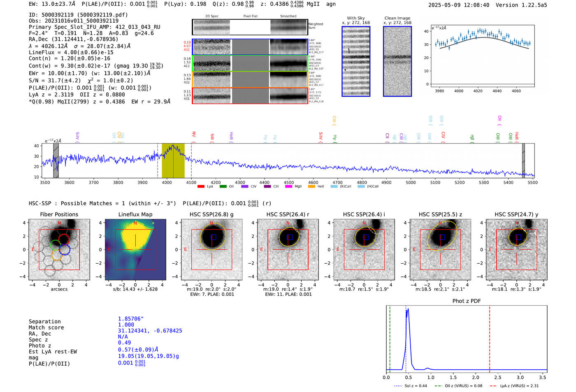Click the Clean Image panel
576x392 pixels.
point(397,61)
